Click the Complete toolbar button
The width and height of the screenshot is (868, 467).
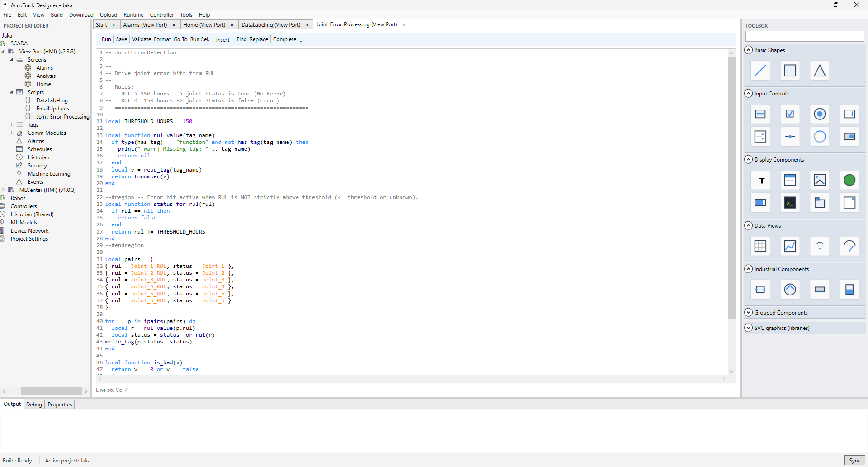click(285, 39)
